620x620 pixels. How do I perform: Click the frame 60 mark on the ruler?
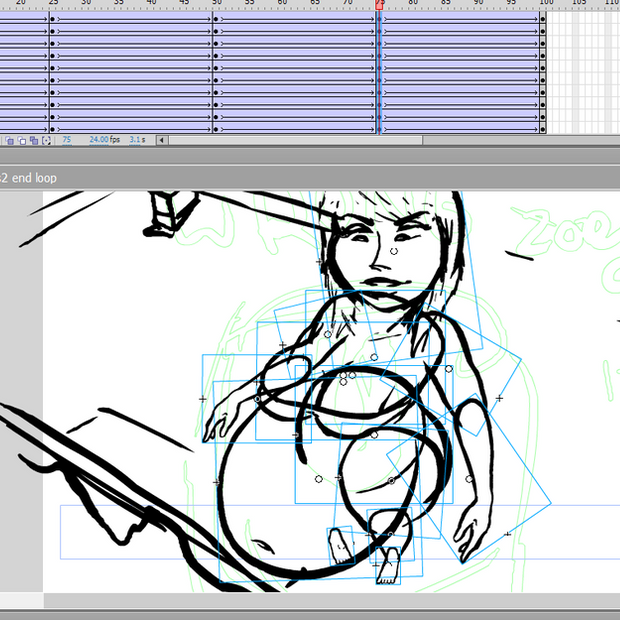[x=282, y=3]
